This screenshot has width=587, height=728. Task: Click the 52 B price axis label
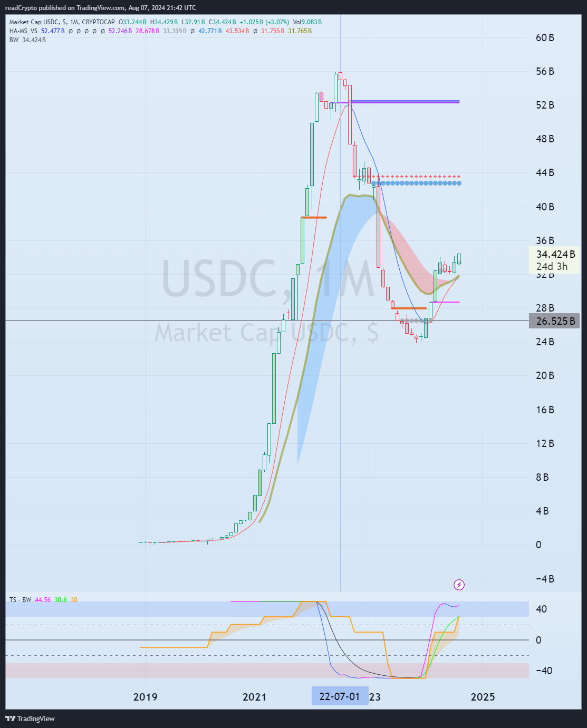pos(545,105)
